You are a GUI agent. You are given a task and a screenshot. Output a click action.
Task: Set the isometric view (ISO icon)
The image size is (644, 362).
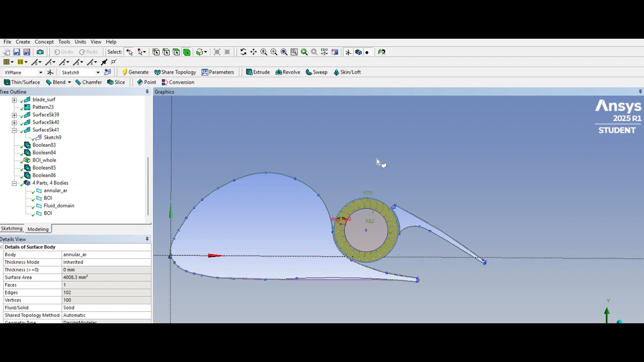pos(324,52)
